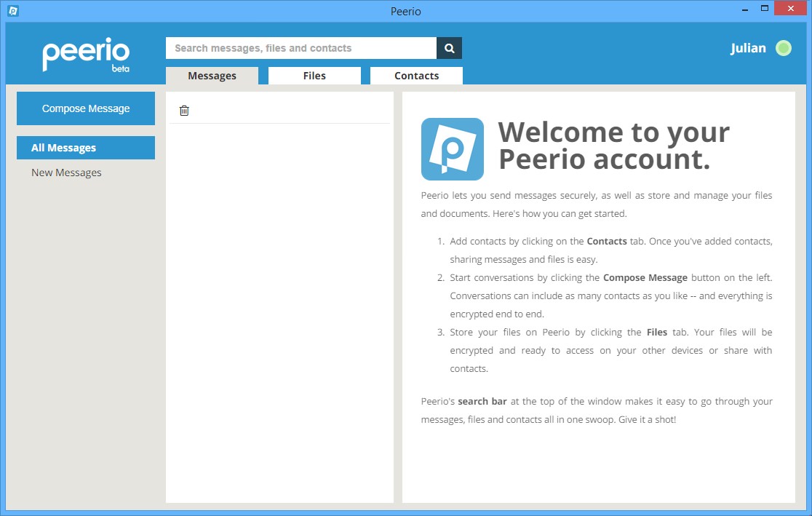Open message list options via trash control
This screenshot has height=516, width=812.
[184, 109]
